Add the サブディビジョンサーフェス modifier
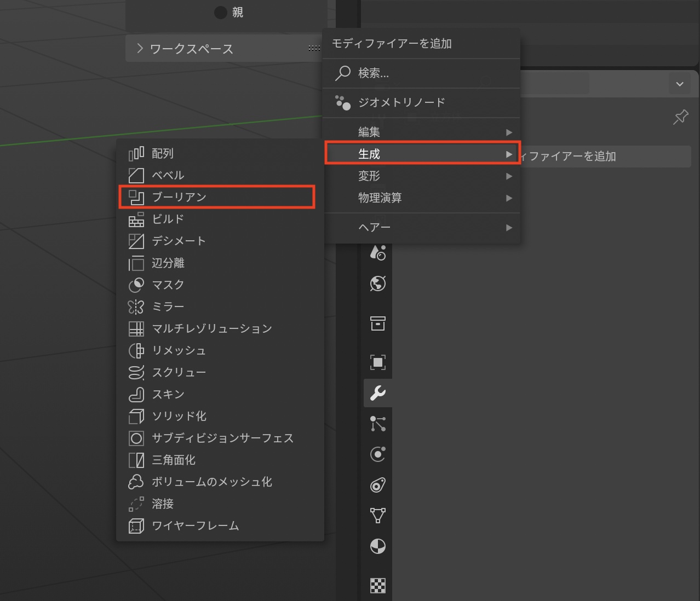This screenshot has width=700, height=601. [222, 438]
